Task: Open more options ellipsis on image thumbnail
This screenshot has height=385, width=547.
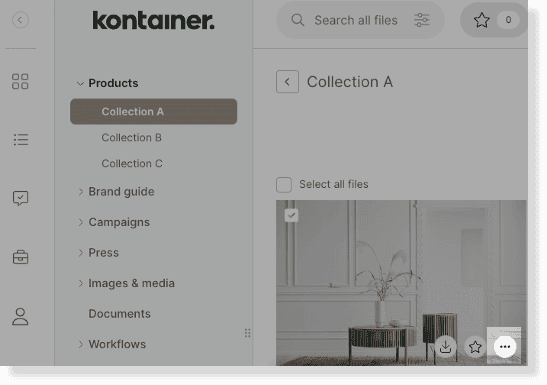Action: tap(505, 347)
